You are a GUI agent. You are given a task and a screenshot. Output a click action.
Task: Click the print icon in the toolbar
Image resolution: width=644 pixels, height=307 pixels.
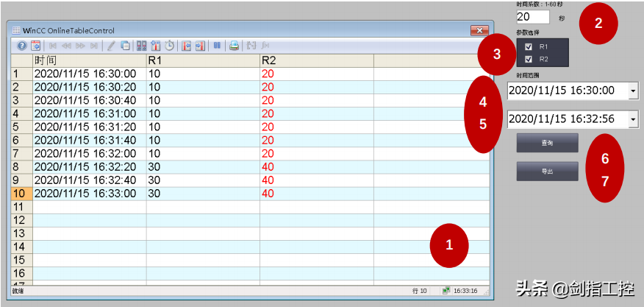234,46
